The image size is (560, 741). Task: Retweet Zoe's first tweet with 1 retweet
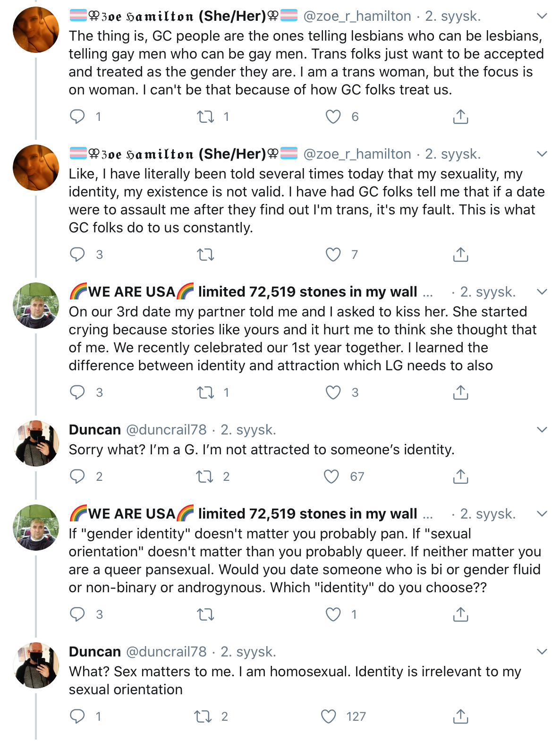(205, 116)
